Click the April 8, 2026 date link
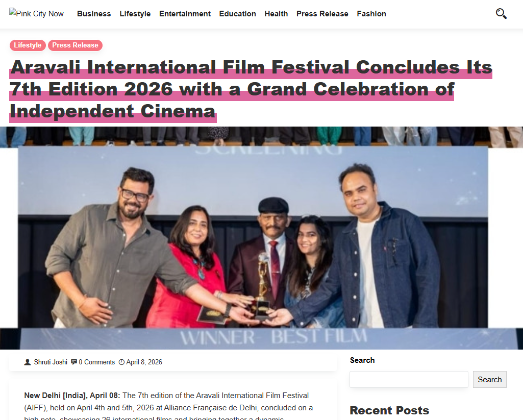This screenshot has height=420, width=523. tap(144, 362)
